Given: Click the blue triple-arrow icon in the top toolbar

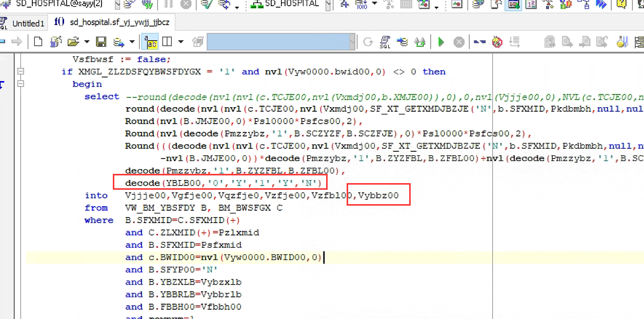Looking at the screenshot, I should point(601,5).
